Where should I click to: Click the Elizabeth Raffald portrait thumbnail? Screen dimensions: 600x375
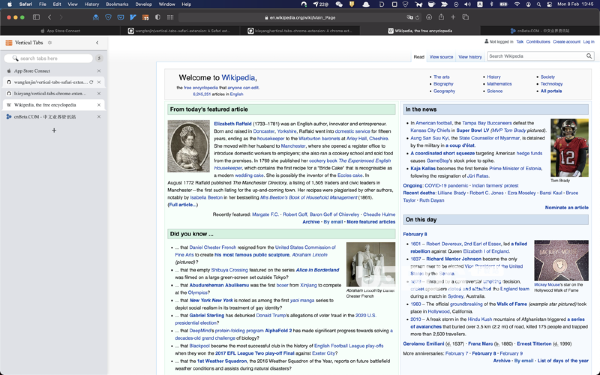click(189, 146)
